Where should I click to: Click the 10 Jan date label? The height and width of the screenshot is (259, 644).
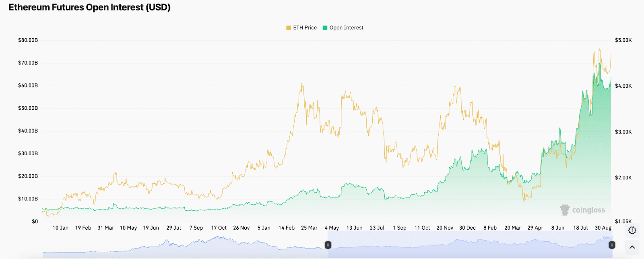click(60, 228)
